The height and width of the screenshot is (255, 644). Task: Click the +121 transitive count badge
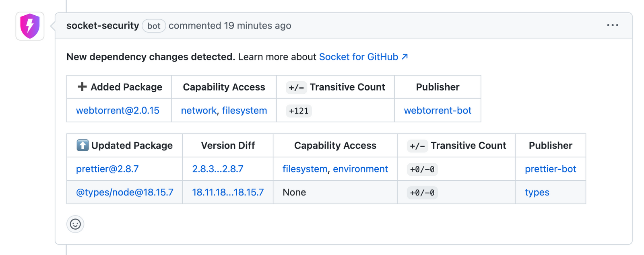click(299, 111)
